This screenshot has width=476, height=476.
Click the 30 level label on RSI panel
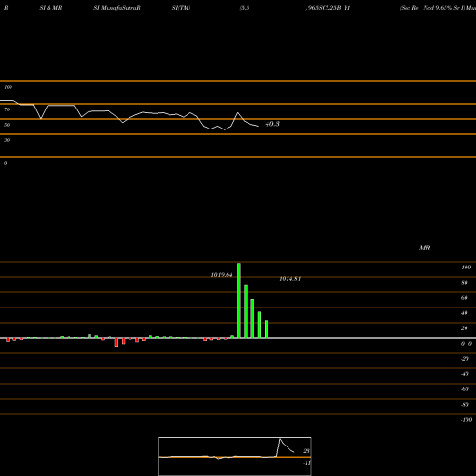[x=7, y=140]
